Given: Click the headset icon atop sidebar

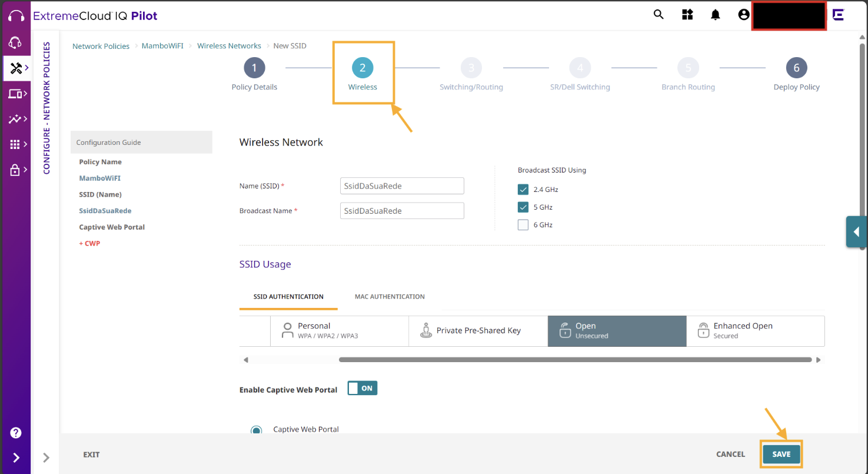Looking at the screenshot, I should coord(16,16).
